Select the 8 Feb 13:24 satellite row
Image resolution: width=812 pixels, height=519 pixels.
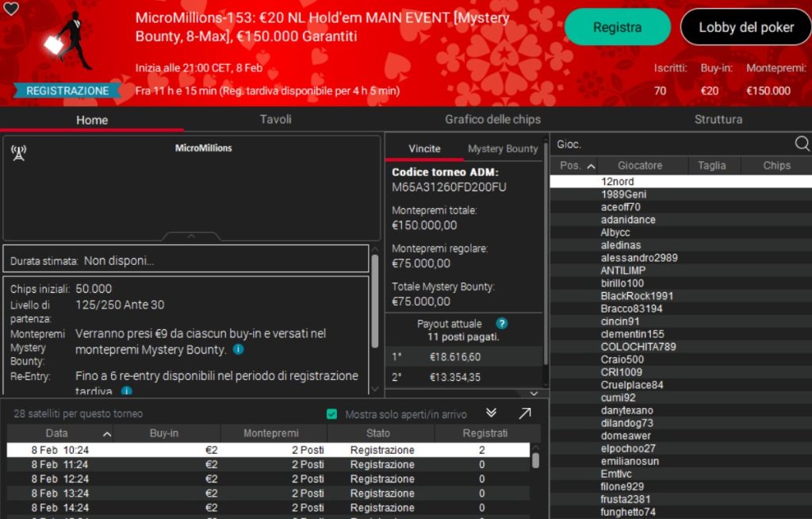pyautogui.click(x=268, y=493)
